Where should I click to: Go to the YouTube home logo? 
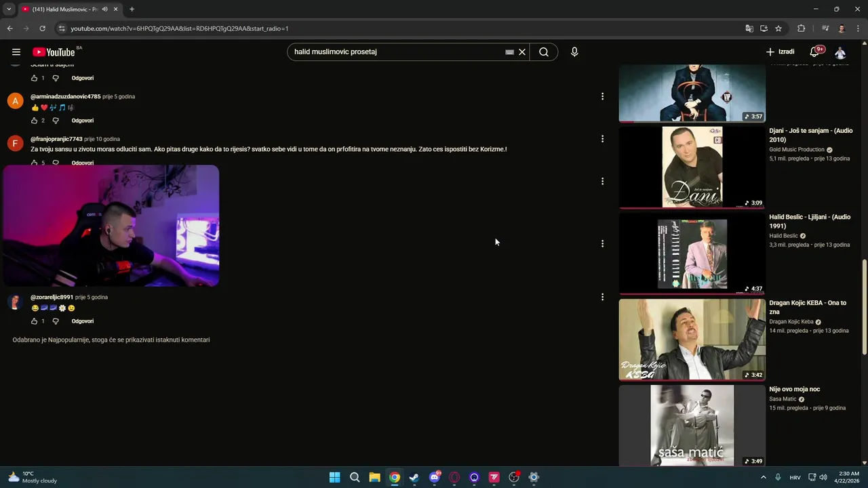pyautogui.click(x=54, y=52)
